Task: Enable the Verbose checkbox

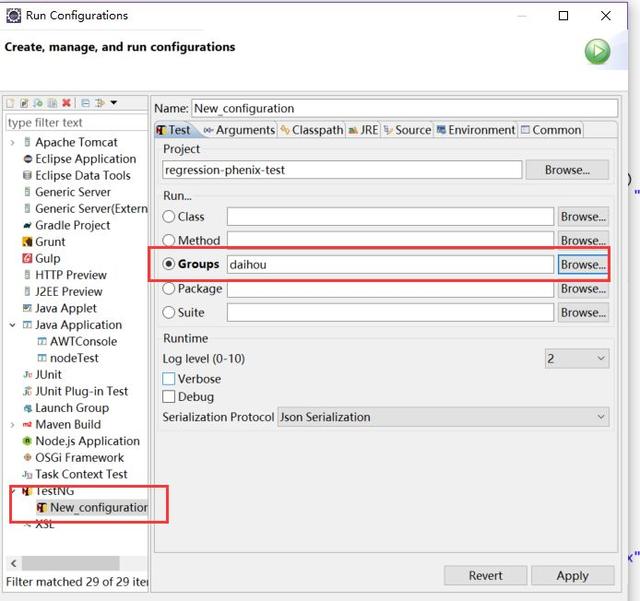Action: coord(169,379)
